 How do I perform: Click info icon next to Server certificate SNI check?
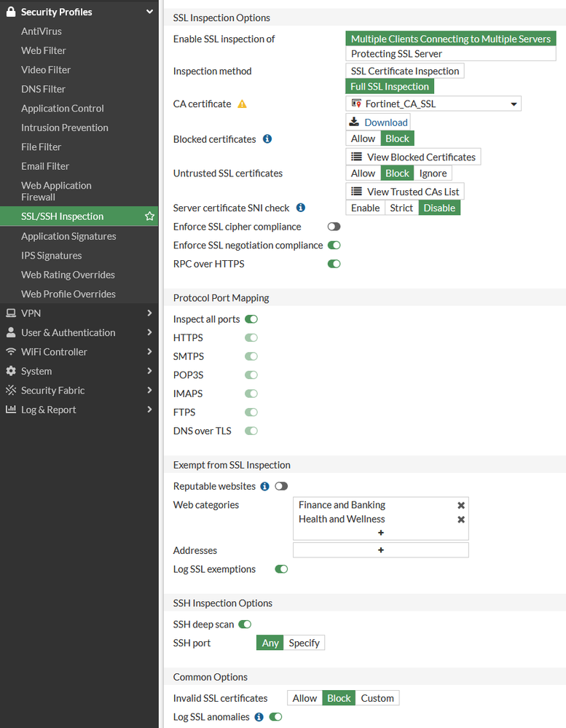pyautogui.click(x=301, y=208)
